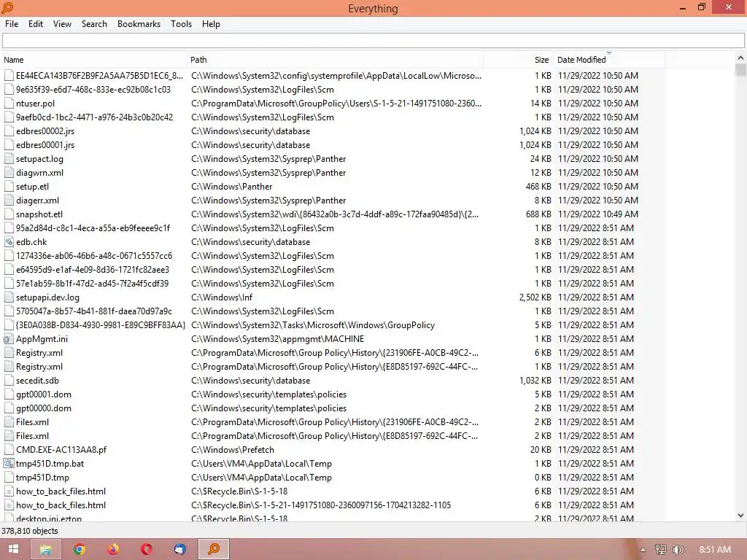This screenshot has height=560, width=747.
Task: Open the Help menu
Action: pyautogui.click(x=211, y=24)
